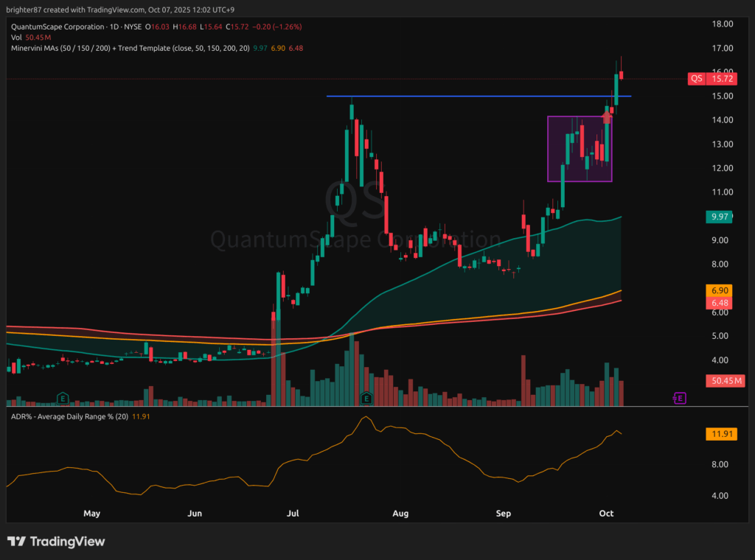
Task: Click the red QS ticker tag on price axis
Action: pos(696,78)
